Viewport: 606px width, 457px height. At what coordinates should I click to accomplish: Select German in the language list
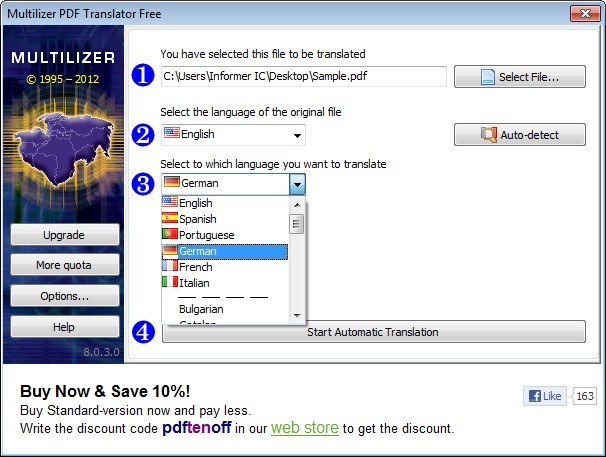(x=225, y=251)
